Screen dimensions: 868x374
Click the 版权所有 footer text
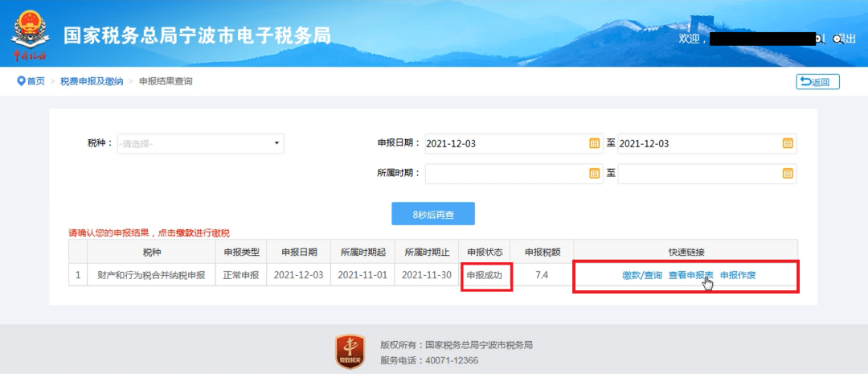point(457,344)
